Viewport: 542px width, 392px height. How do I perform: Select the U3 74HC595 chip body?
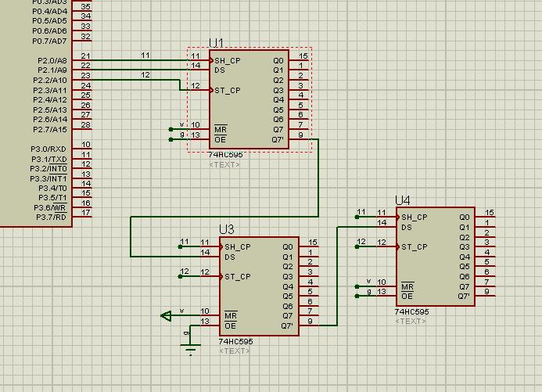click(259, 286)
